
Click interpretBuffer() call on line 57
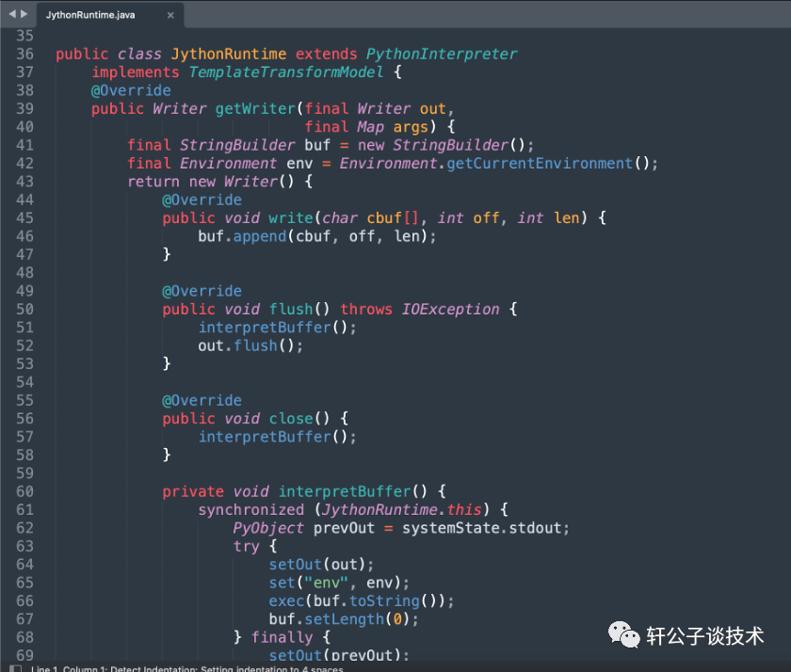pos(273,437)
